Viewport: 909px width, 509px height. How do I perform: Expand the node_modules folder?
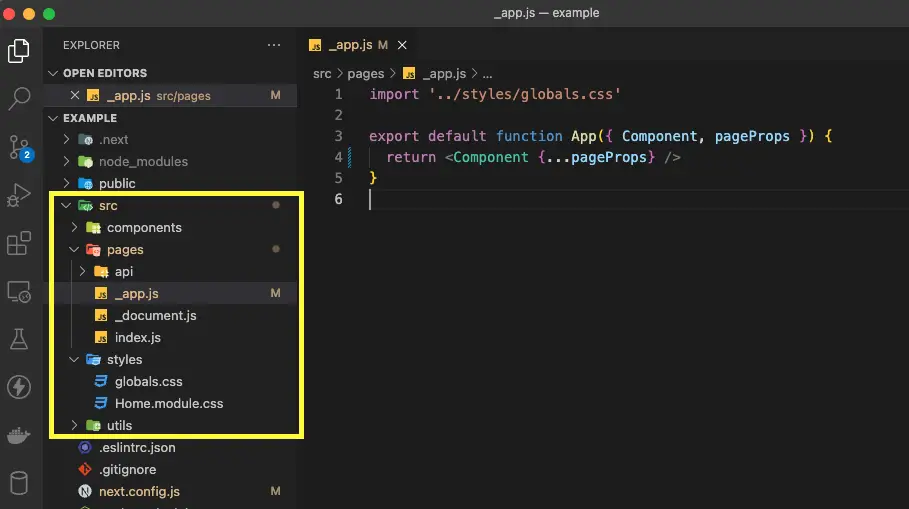pyautogui.click(x=67, y=162)
